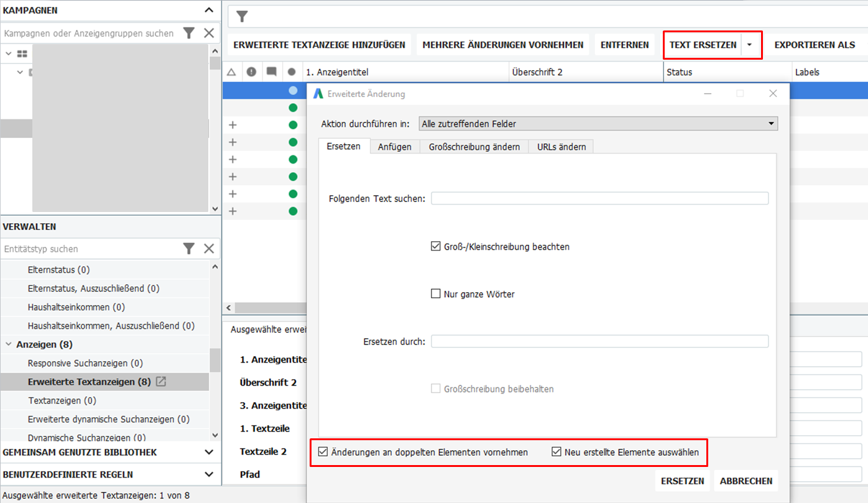
Task: Click the ERSETZEN button to apply changes
Action: pyautogui.click(x=682, y=480)
